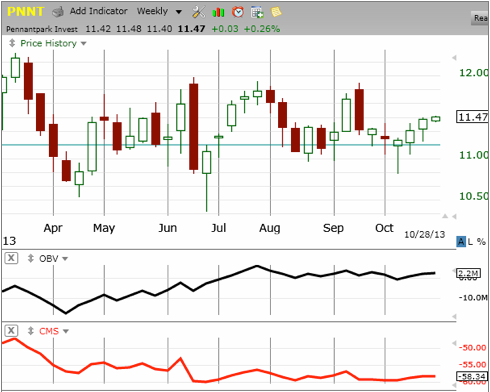Click the Pennantpark Invest company name

[x=42, y=29]
